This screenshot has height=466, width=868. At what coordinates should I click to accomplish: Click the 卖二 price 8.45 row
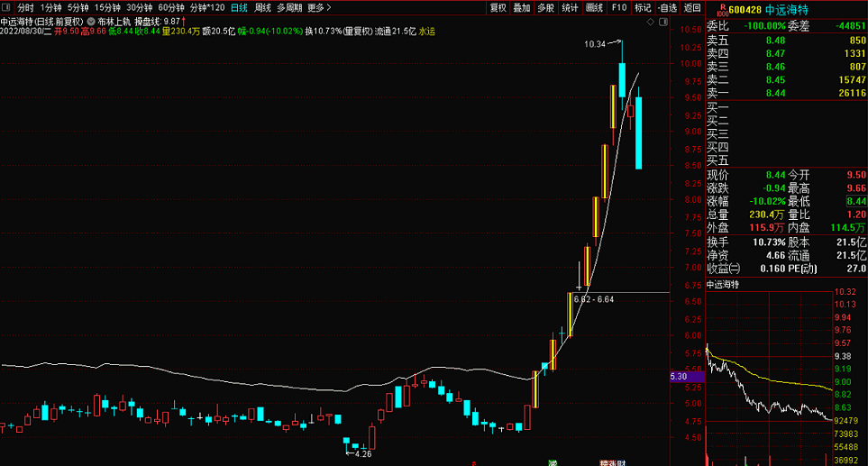click(x=786, y=80)
